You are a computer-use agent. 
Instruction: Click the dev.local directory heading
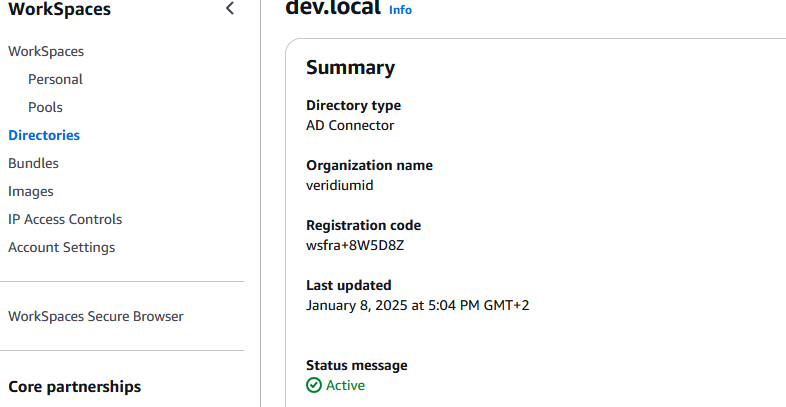click(x=333, y=8)
